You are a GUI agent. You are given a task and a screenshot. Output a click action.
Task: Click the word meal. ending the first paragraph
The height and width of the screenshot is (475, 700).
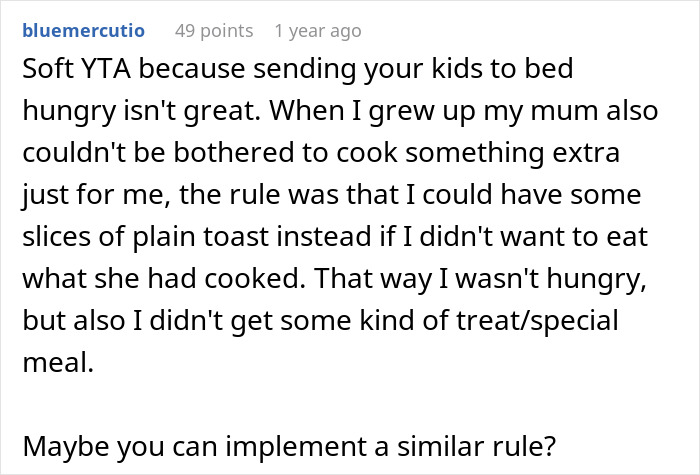tap(58, 362)
